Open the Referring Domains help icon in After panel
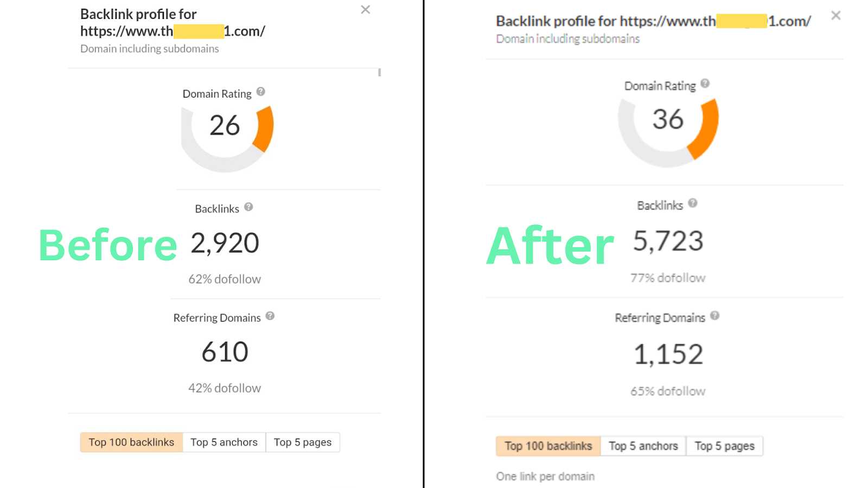Image resolution: width=868 pixels, height=488 pixels. [x=715, y=317]
